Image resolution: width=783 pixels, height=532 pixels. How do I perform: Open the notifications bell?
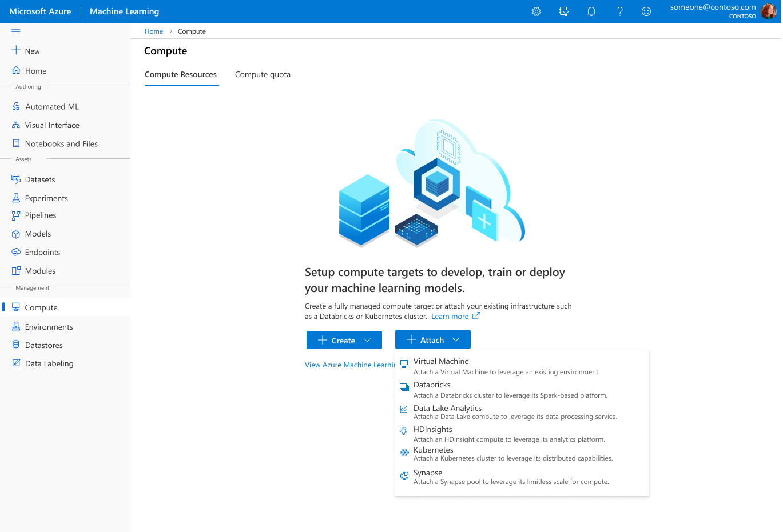[591, 11]
